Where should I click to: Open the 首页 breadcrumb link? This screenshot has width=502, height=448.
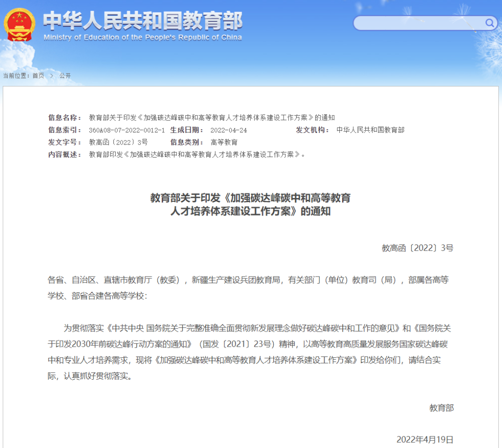38,76
